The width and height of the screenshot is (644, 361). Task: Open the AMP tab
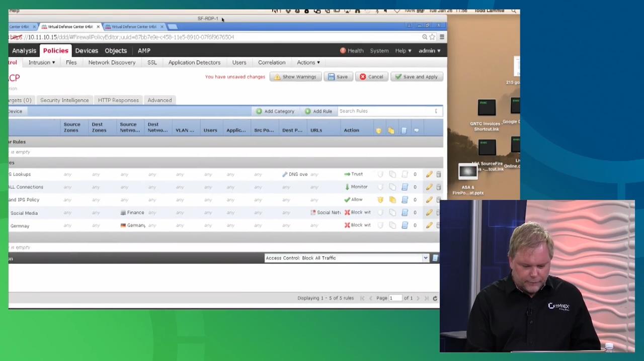[x=144, y=51]
